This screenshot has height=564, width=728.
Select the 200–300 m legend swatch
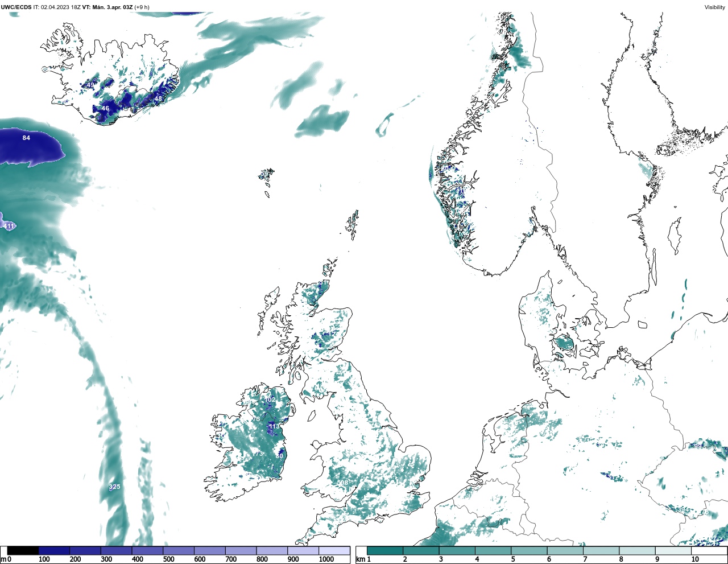click(x=85, y=550)
